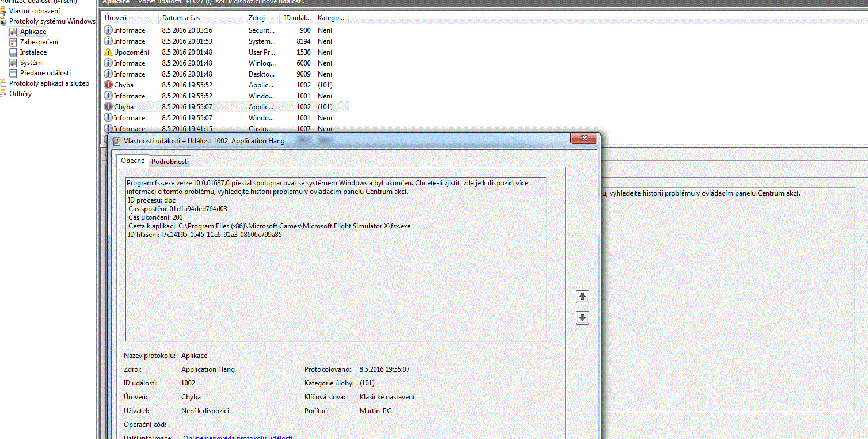868x439 pixels.
Task: Click the Cesta k aplikaci fsx.exe path line
Action: pyautogui.click(x=269, y=226)
